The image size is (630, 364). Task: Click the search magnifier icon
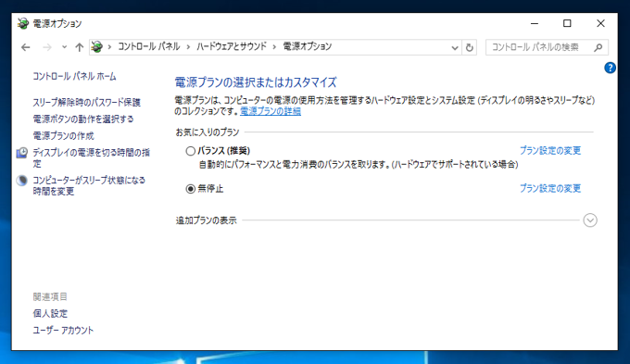tap(598, 47)
